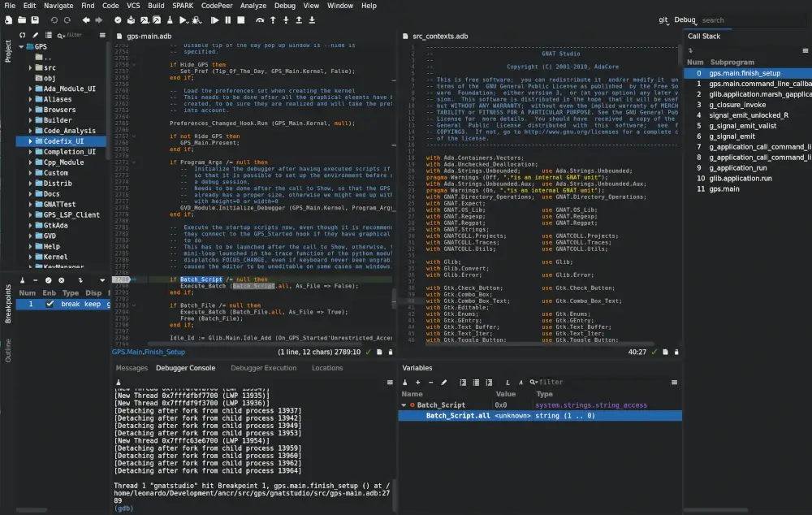Screen dimensions: 812x515
Task: Switch to the Locations tab
Action: tap(327, 368)
